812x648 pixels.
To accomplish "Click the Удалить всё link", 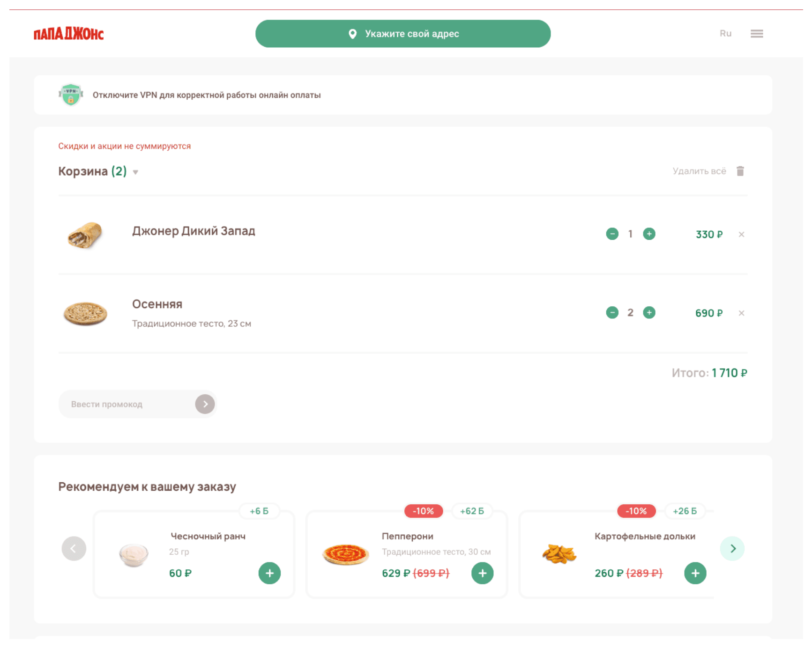I will click(699, 171).
